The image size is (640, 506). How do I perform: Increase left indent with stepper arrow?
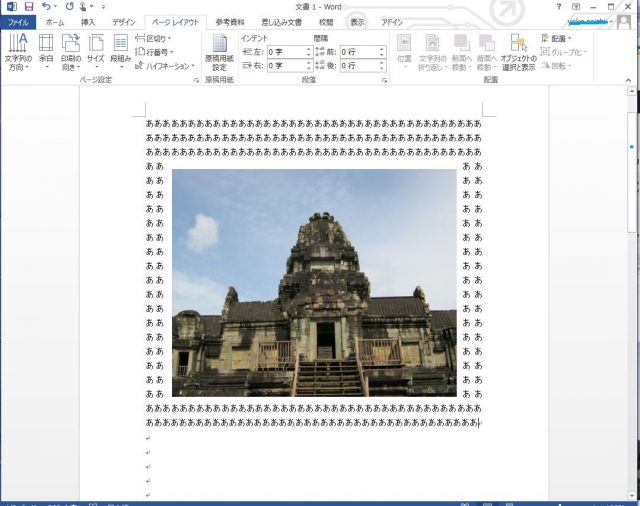[309, 49]
